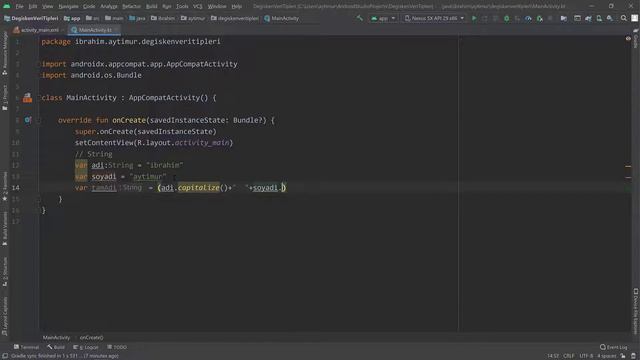Click the aytimur package breadcrumb
Viewport: 640px width, 360px height.
(193, 18)
